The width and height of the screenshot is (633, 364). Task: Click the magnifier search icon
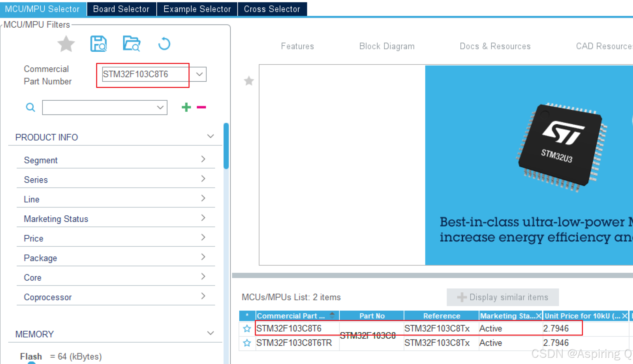tap(30, 107)
